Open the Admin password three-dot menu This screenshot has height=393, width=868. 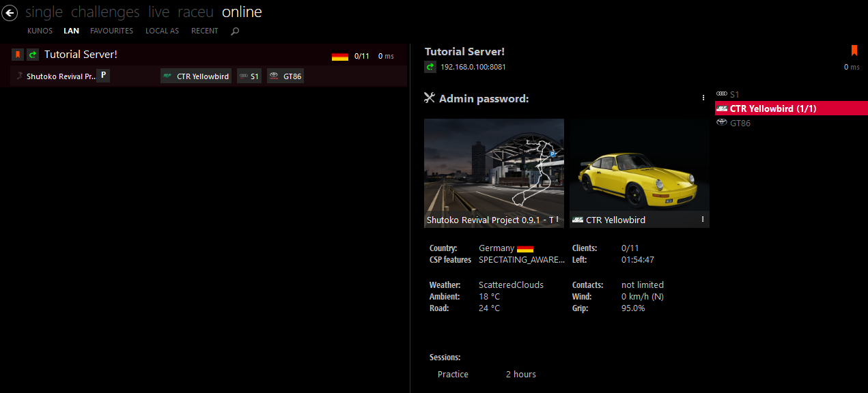[703, 98]
